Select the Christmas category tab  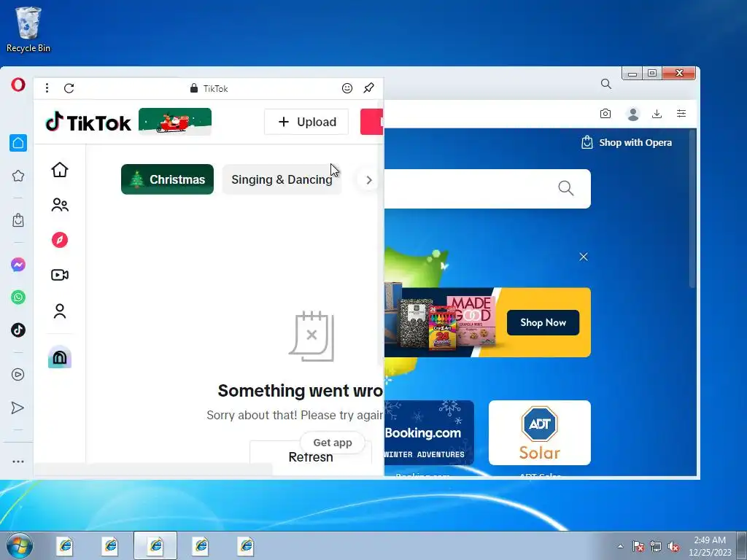coord(167,179)
